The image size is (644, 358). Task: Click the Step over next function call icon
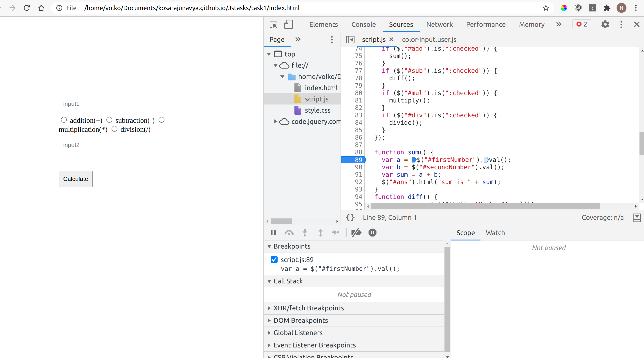pos(289,233)
